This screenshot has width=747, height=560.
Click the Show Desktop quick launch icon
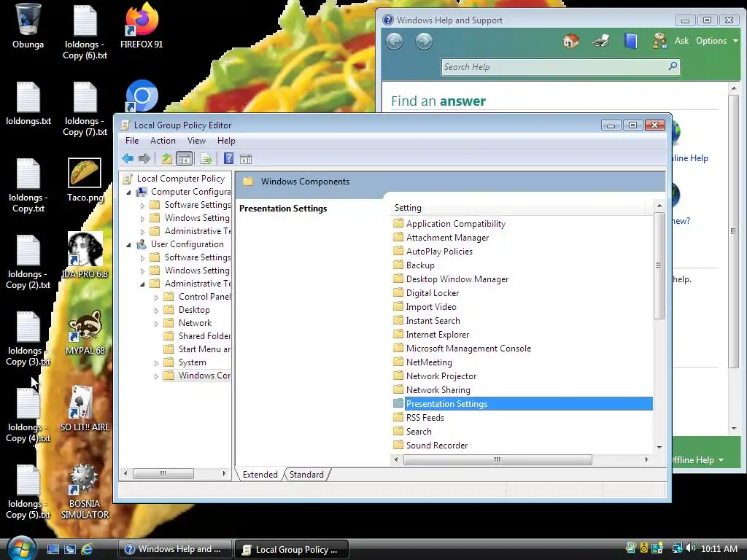53,549
